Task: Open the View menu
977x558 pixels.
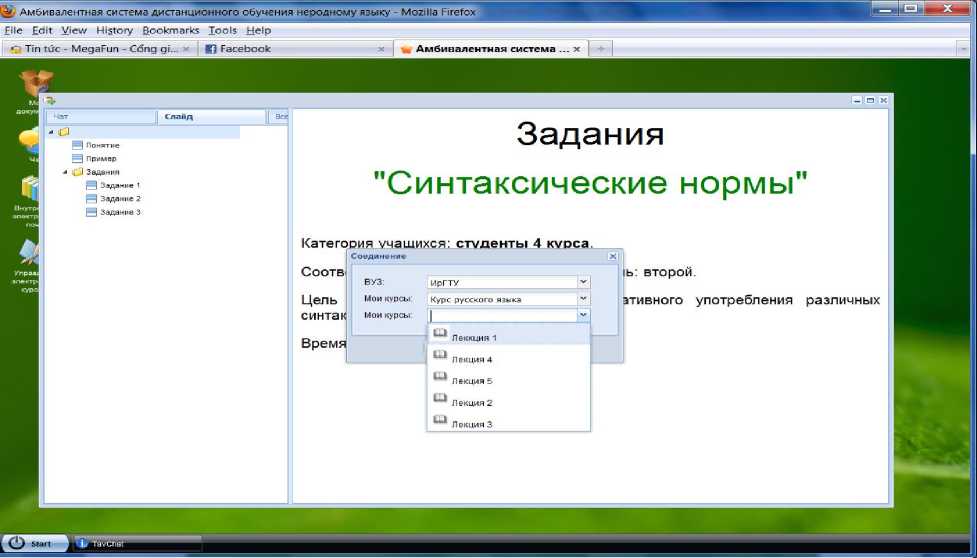Action: pos(74,31)
